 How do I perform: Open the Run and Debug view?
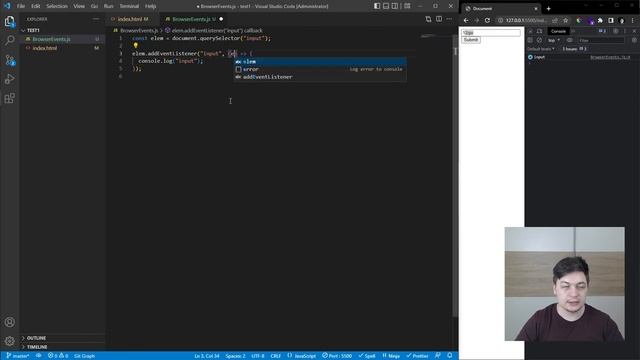[x=9, y=79]
